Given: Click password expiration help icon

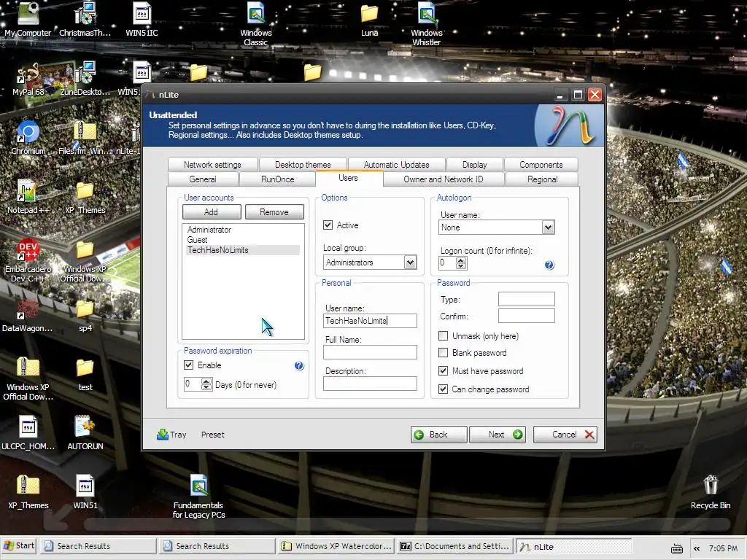Looking at the screenshot, I should (x=298, y=366).
